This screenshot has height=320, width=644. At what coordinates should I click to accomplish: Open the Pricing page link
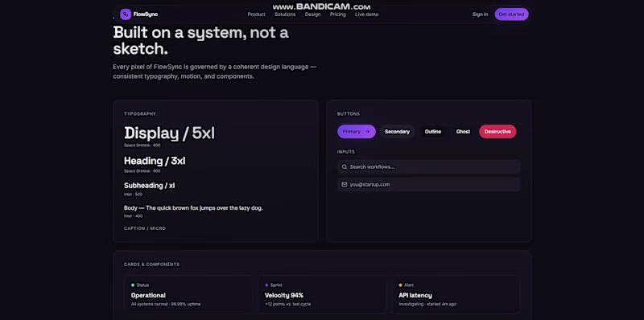(337, 14)
